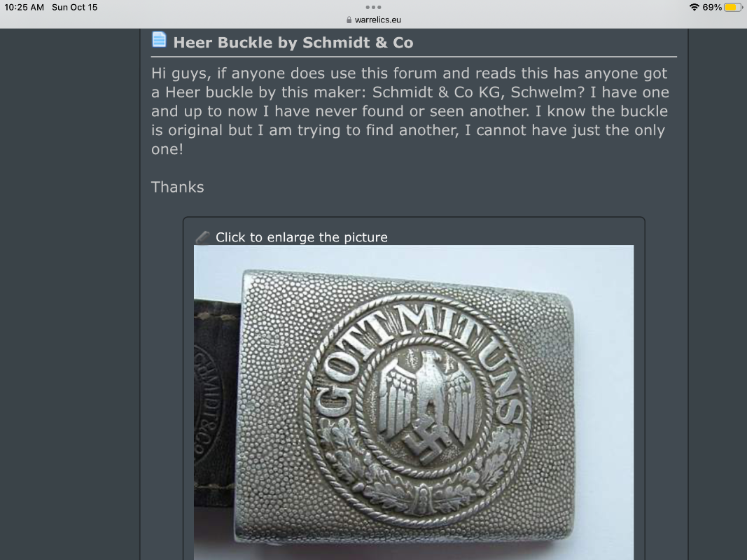Viewport: 747px width, 560px height.
Task: Tap the magnifier icon before the enlarge link
Action: coord(202,237)
